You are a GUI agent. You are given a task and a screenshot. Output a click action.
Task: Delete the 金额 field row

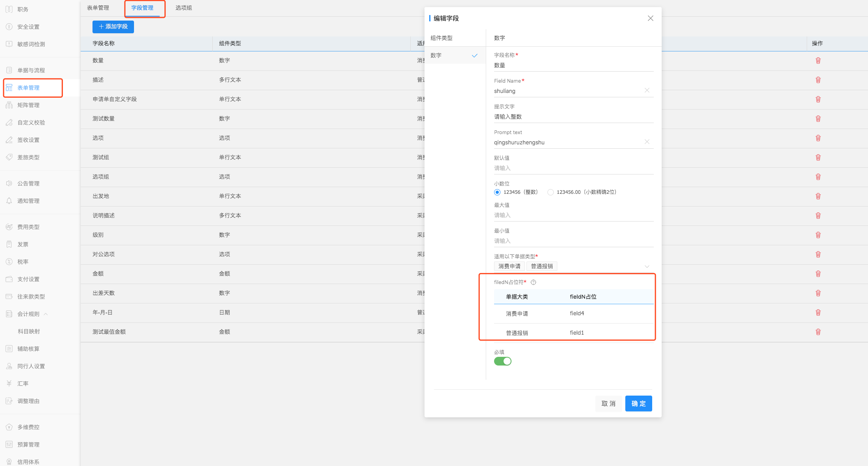click(x=818, y=274)
